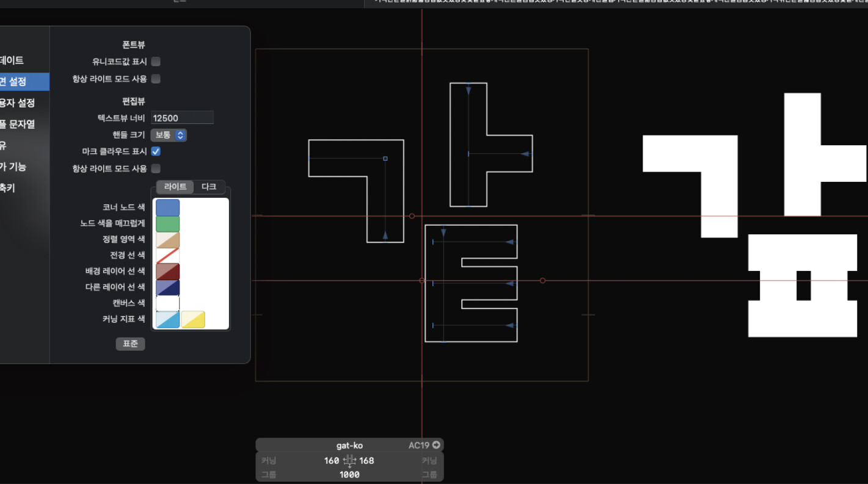Click the red anchor circle below ㄱ component
This screenshot has height=484, width=868.
(412, 216)
